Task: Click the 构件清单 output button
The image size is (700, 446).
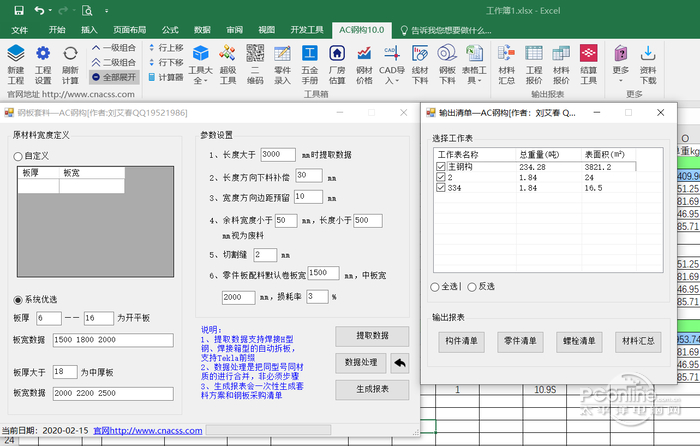Action: click(x=460, y=341)
